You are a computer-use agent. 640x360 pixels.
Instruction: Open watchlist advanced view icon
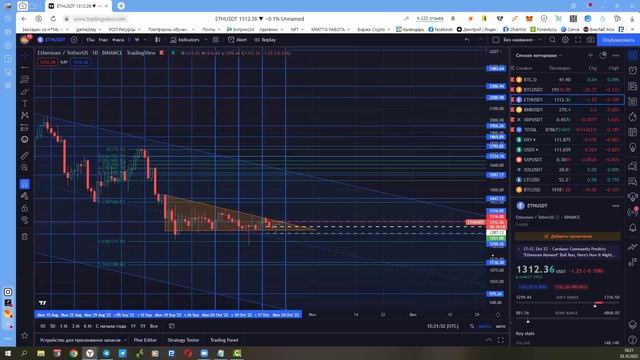[603, 56]
